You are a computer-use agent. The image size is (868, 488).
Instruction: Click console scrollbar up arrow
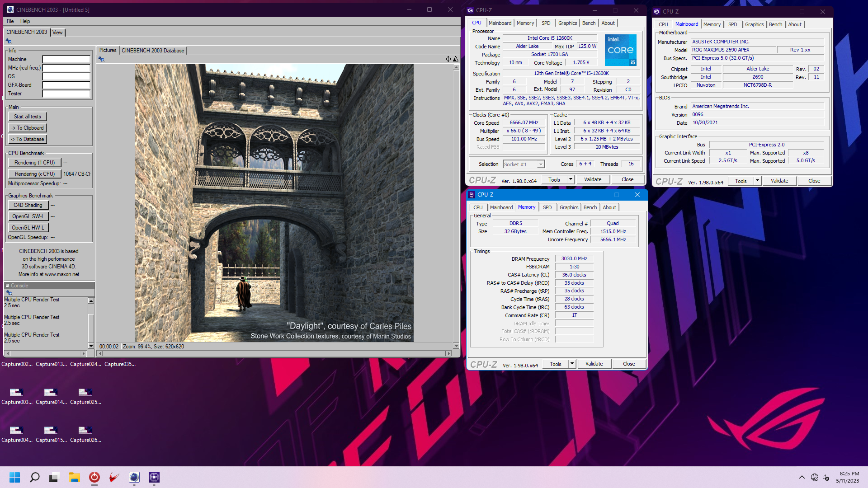(x=91, y=300)
